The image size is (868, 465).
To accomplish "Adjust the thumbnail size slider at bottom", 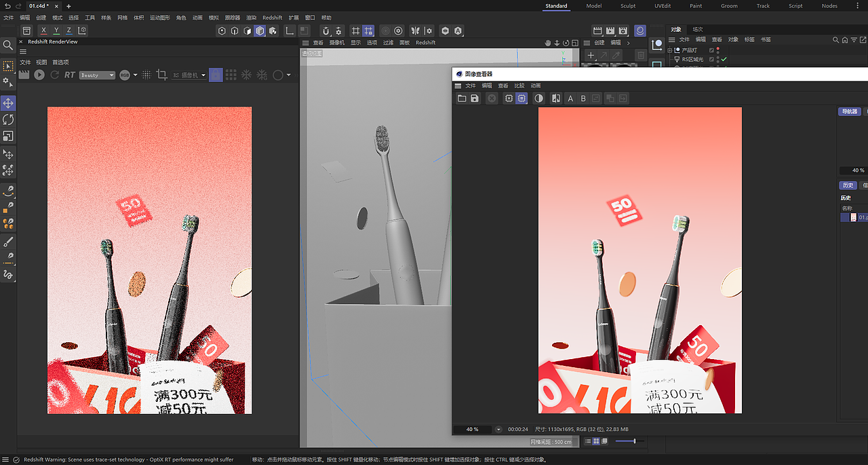I will [x=629, y=441].
